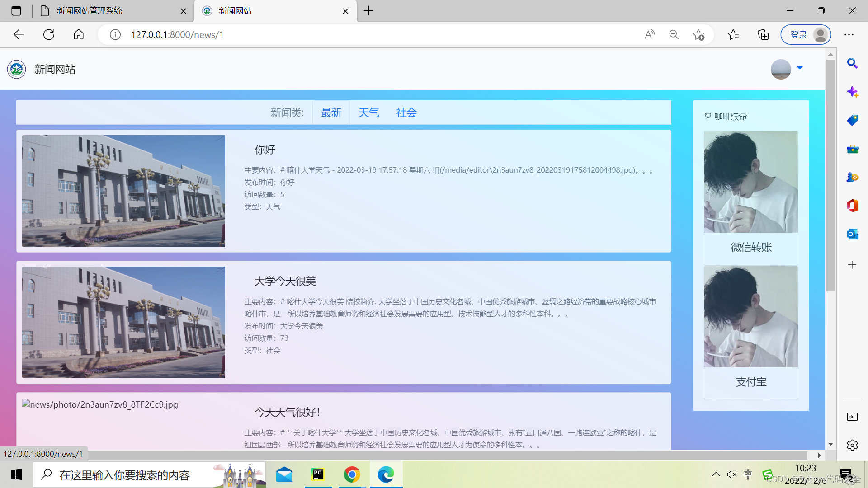Click the 登录 sign-in button
This screenshot has width=868, height=488.
(x=806, y=35)
